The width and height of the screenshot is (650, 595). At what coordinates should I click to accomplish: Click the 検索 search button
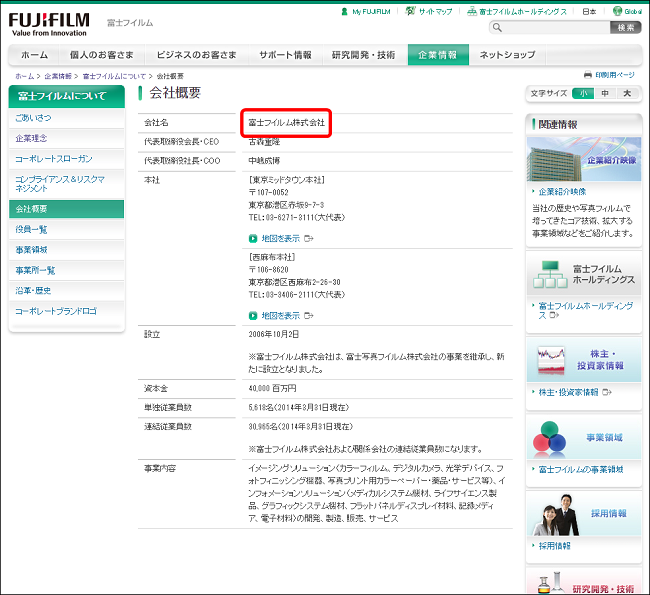626,28
